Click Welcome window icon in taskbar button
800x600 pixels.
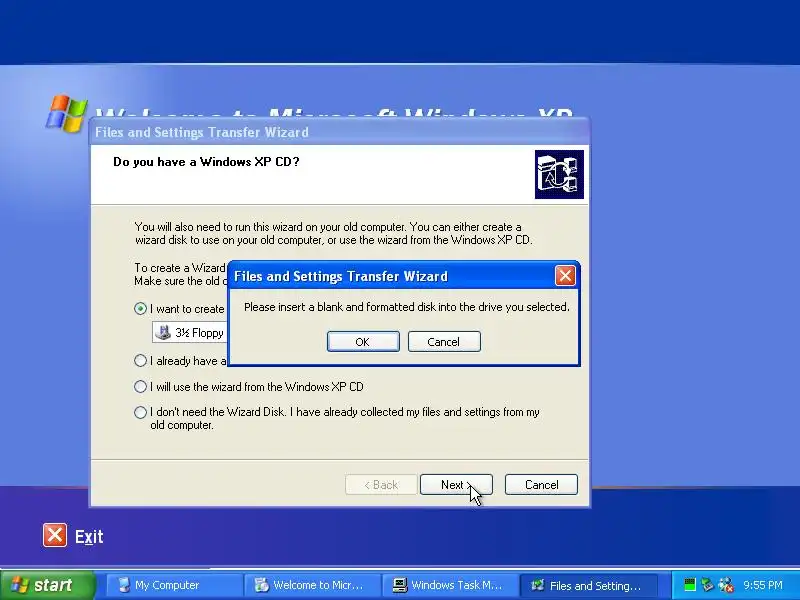click(x=261, y=585)
